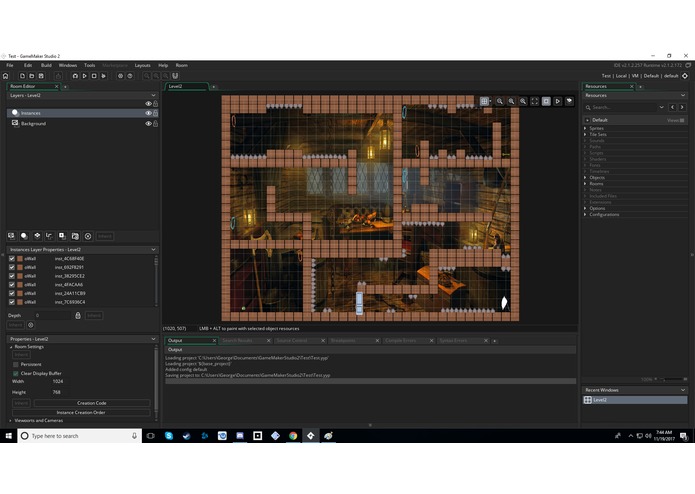Play room animation from canvas toolbar

click(558, 101)
